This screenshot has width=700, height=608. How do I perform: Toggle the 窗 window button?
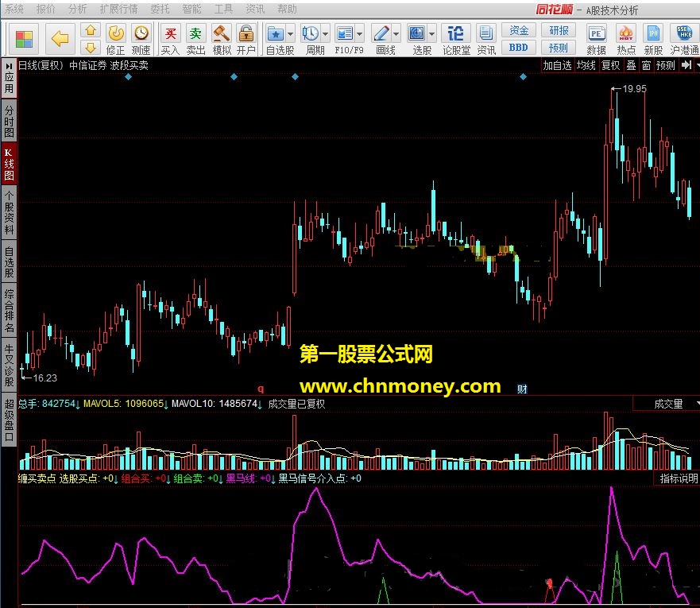(x=646, y=65)
